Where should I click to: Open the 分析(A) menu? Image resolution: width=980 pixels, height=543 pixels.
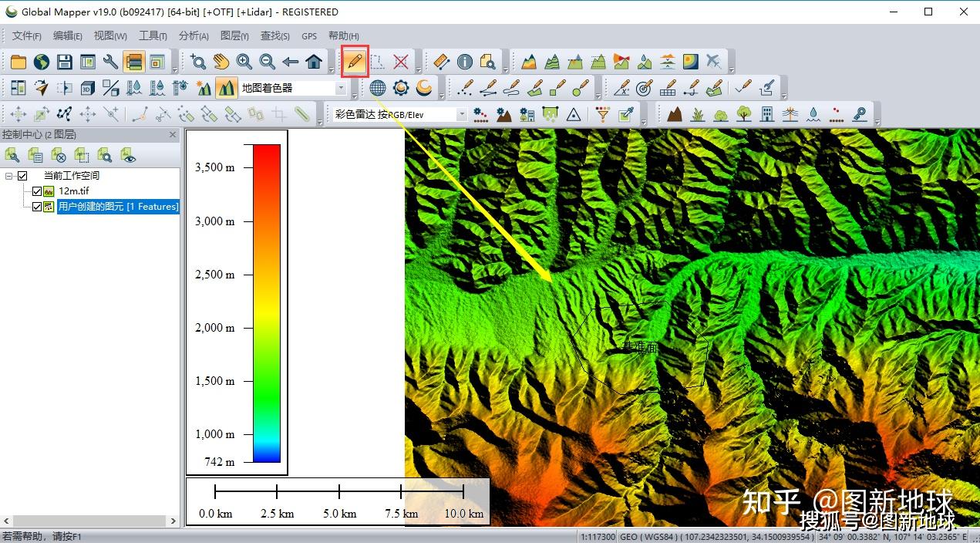[x=194, y=35]
